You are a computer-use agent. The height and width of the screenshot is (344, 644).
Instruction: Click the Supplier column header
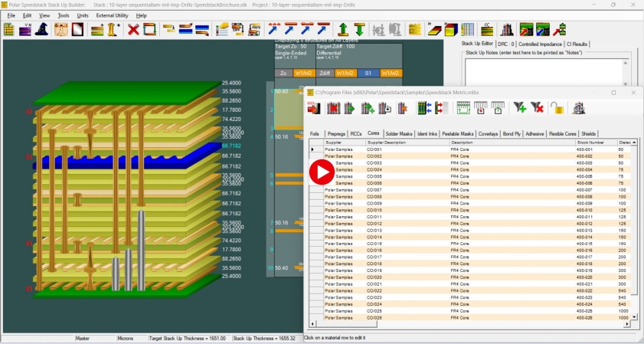tap(345, 143)
